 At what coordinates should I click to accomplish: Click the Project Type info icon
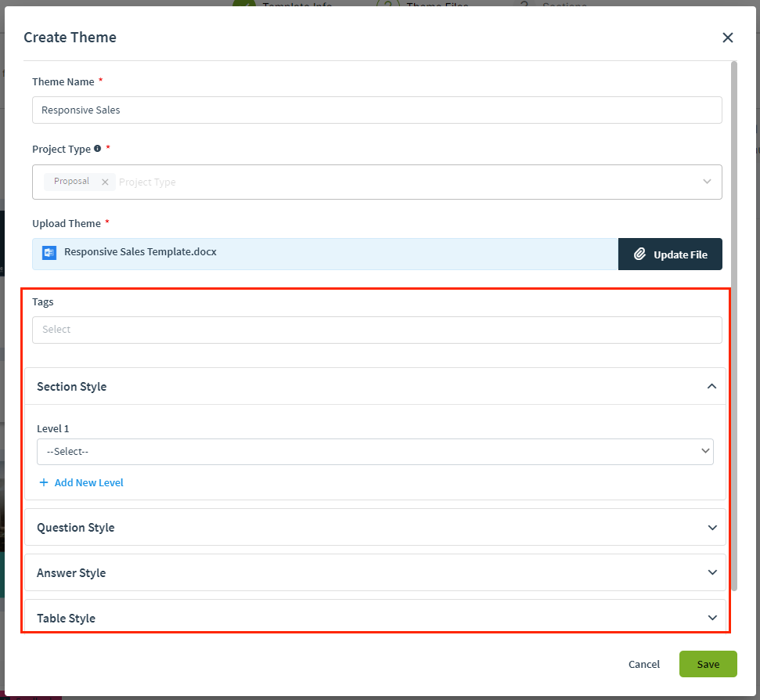97,148
